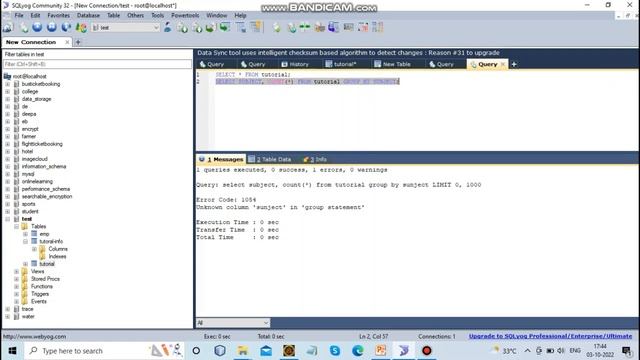Image resolution: width=640 pixels, height=360 pixels.
Task: Select the Columns folder under tutorial-info
Action: [58, 249]
